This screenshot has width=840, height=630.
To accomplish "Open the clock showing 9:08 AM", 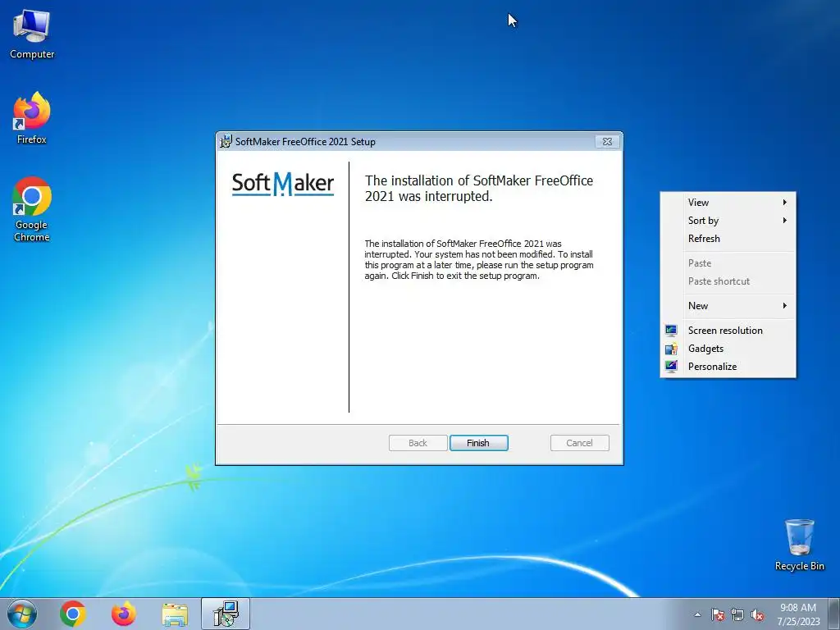I will point(798,614).
